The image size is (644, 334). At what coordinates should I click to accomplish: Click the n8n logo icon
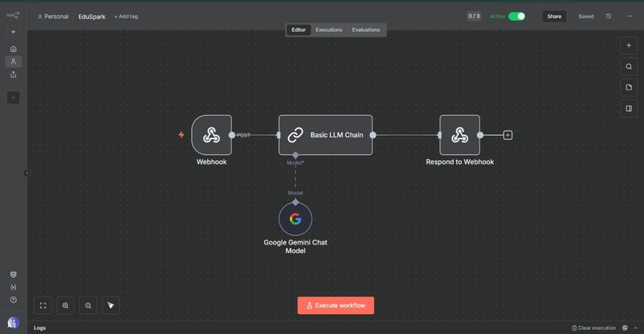pos(13,16)
